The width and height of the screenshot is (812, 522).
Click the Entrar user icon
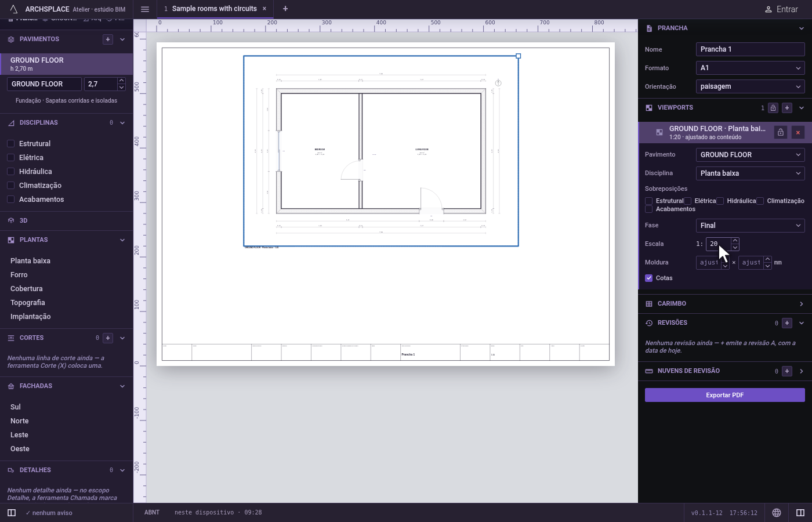tap(768, 9)
